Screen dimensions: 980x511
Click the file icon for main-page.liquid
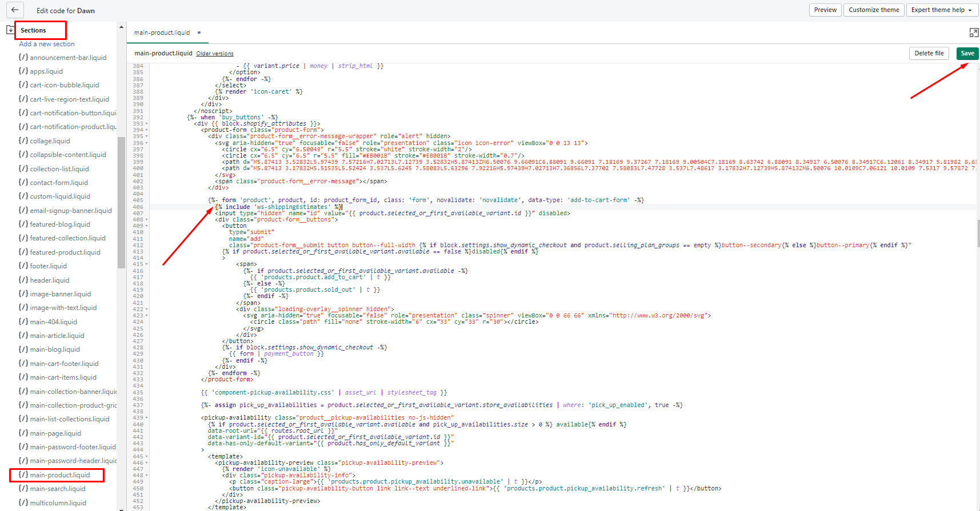(x=23, y=433)
